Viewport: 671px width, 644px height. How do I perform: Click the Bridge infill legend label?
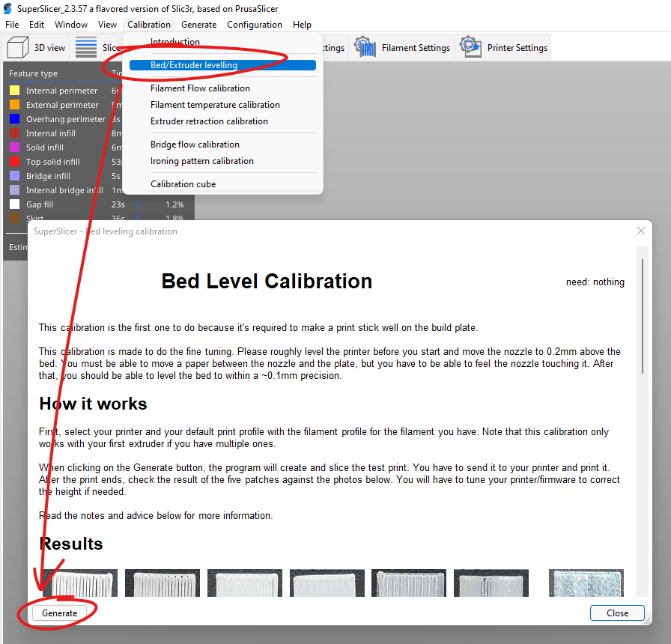pyautogui.click(x=48, y=176)
